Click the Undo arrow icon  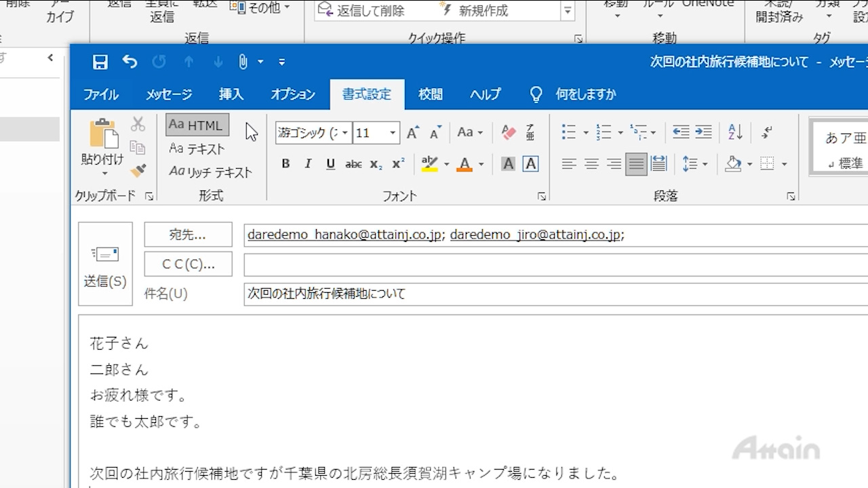(x=130, y=62)
